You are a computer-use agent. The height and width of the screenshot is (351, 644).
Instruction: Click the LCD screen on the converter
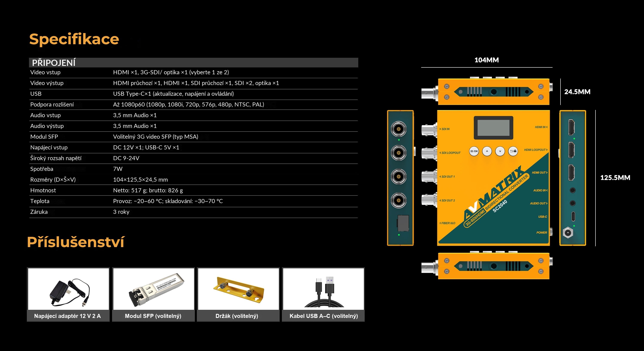click(494, 128)
